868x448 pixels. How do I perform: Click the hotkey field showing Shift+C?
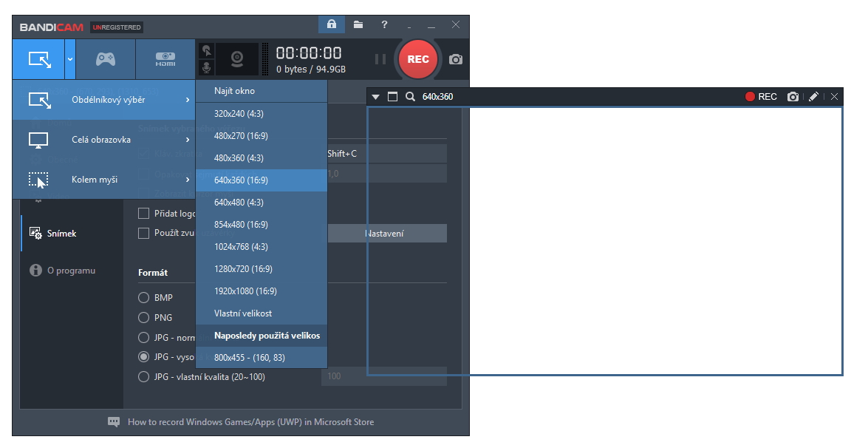(x=387, y=153)
